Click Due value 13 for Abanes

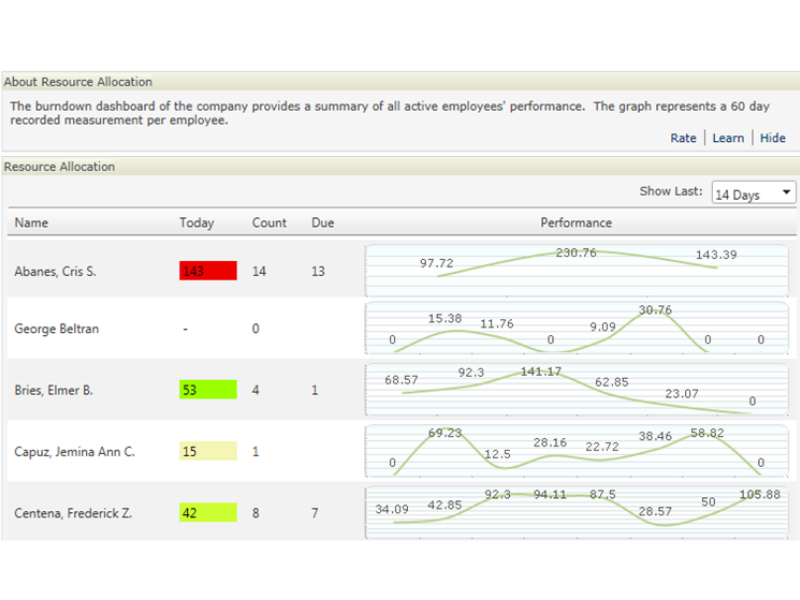pos(318,271)
